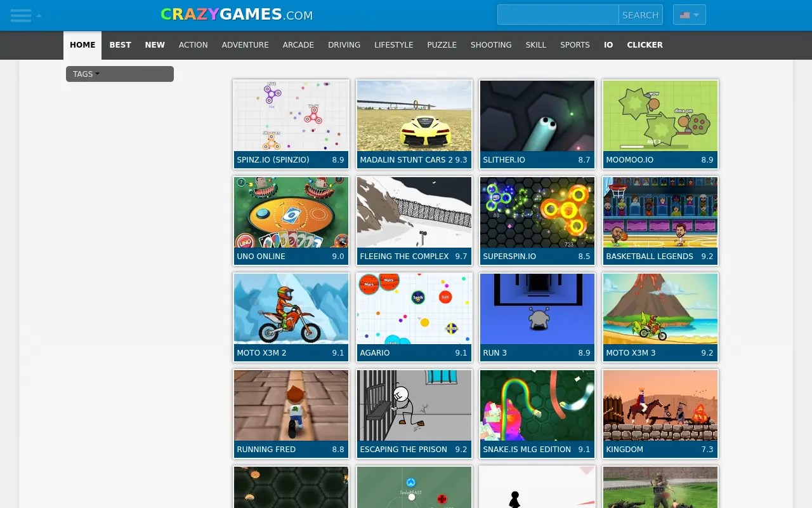Open Uno Online game thumbnail
Viewport: 812px width, 508px height.
click(291, 212)
